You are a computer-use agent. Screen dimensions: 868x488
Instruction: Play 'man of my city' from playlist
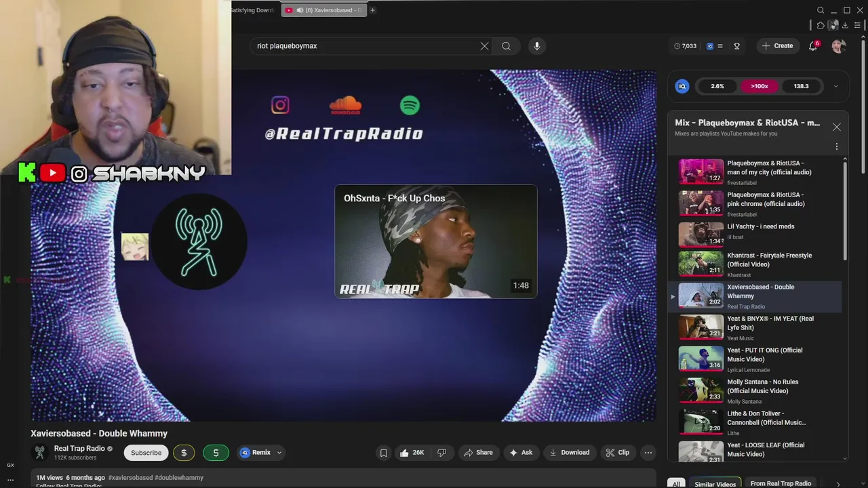(x=759, y=172)
